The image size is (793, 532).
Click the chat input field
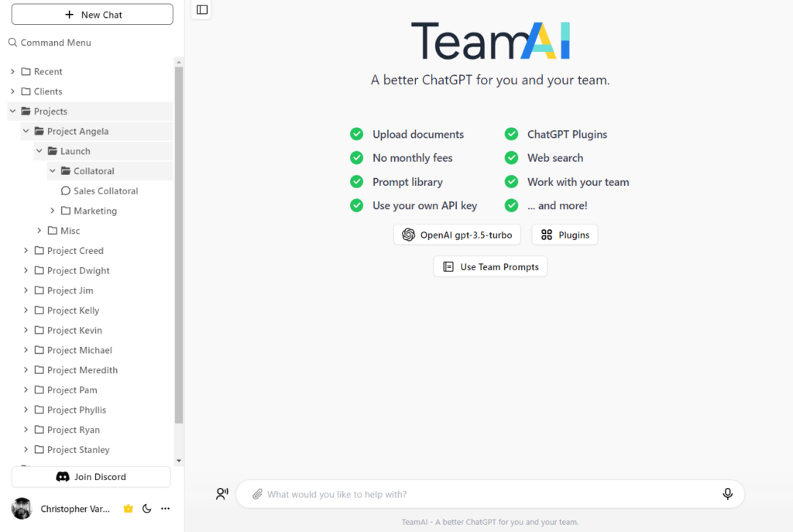(x=490, y=494)
